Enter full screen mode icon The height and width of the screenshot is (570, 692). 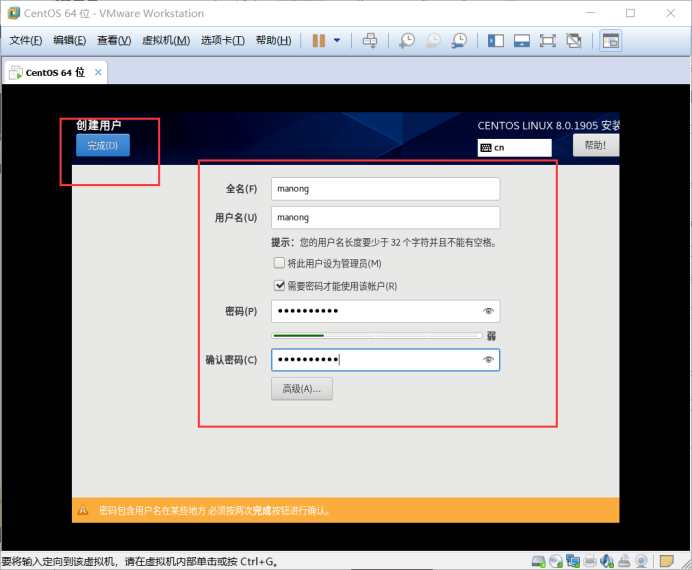coord(548,41)
